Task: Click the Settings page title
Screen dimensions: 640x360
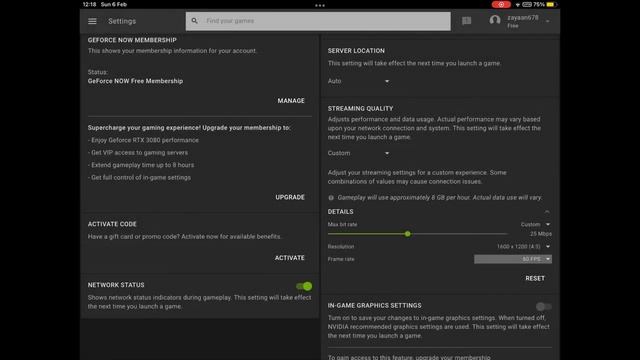Action: click(122, 21)
